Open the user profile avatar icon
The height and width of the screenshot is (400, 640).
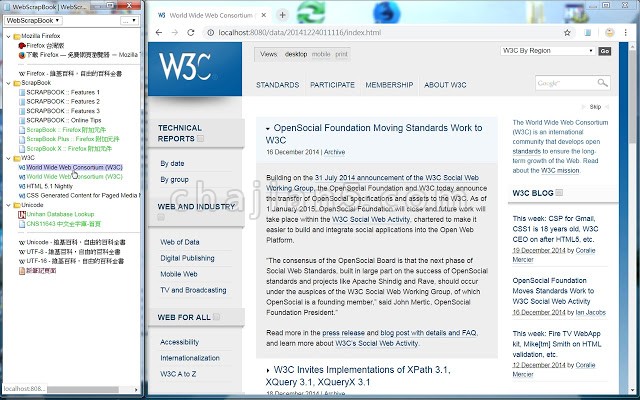pyautogui.click(x=610, y=33)
